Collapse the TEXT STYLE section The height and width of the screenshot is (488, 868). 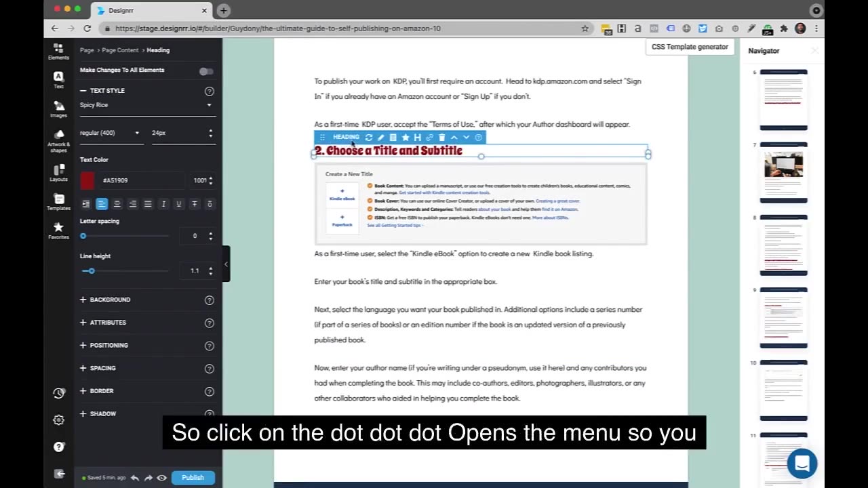pos(102,91)
